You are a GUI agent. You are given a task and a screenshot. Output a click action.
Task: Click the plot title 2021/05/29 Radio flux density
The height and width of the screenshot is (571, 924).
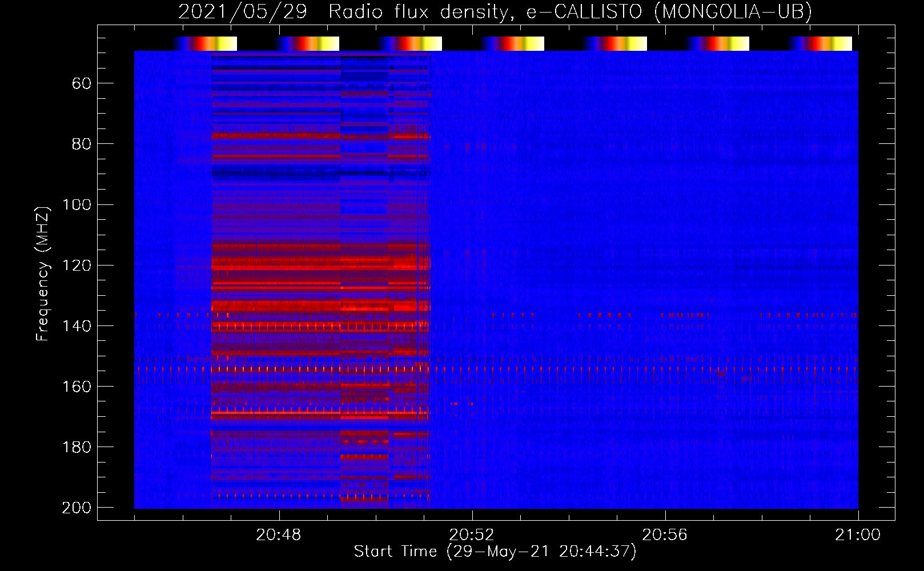[x=495, y=12]
